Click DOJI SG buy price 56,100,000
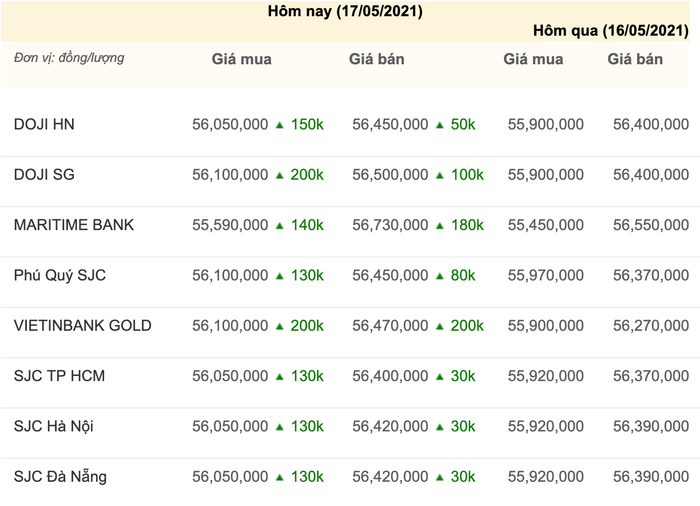The height and width of the screenshot is (506, 700). pos(230,175)
